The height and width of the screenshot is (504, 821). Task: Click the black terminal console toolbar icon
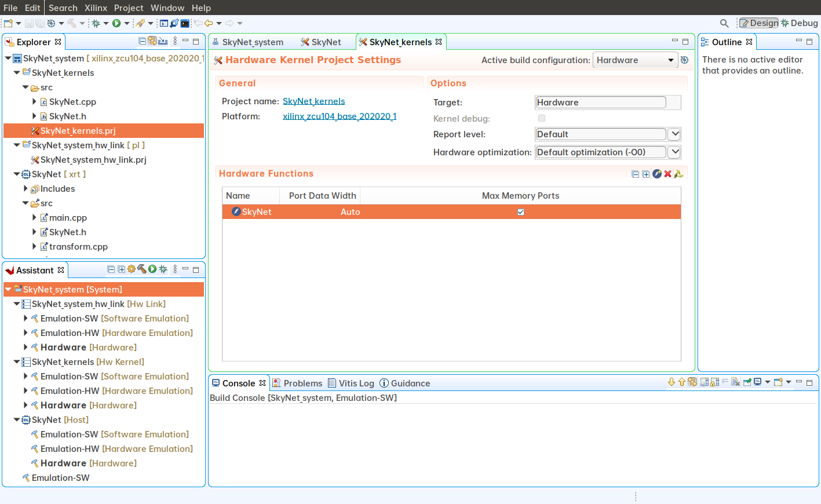[x=185, y=23]
